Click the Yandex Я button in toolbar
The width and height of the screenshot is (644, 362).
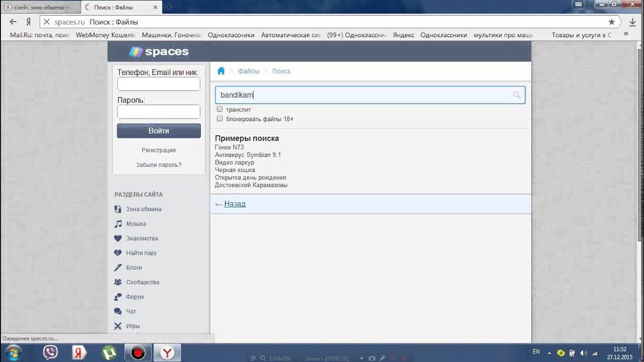[x=29, y=22]
